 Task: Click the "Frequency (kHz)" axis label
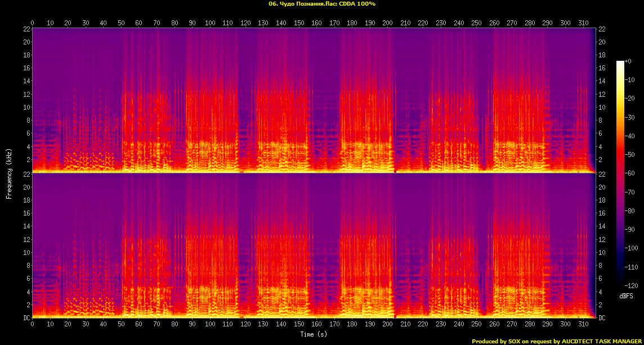coord(9,172)
